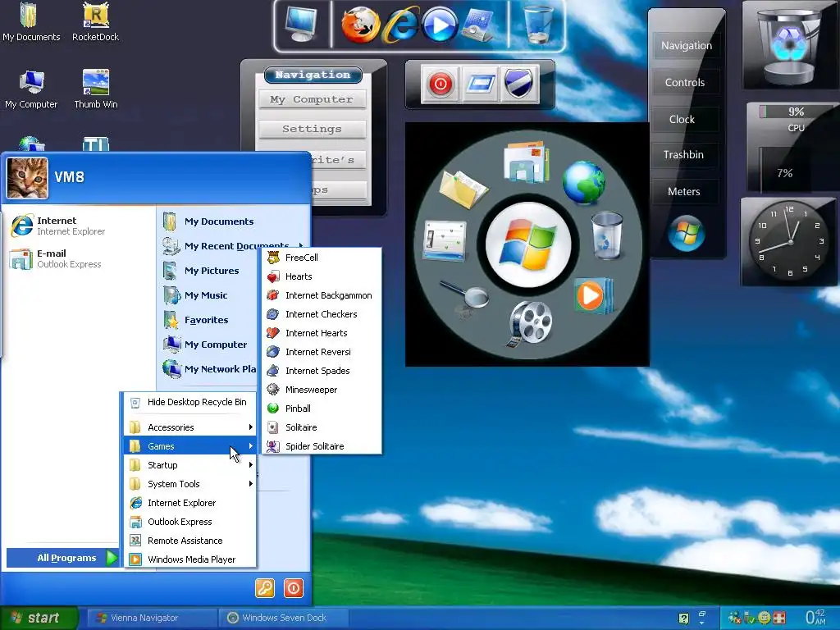The image size is (840, 630).
Task: Open the My Documents desktop icon
Action: [x=31, y=21]
